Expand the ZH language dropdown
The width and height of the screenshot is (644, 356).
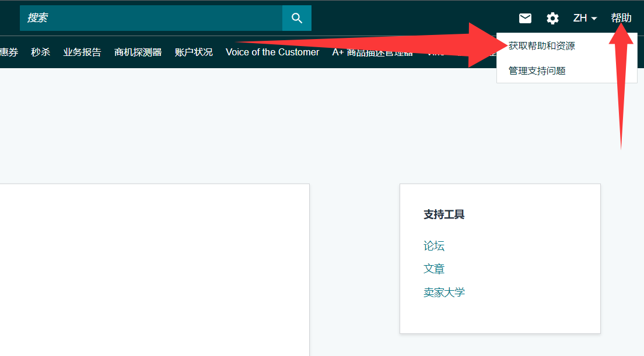pyautogui.click(x=585, y=18)
